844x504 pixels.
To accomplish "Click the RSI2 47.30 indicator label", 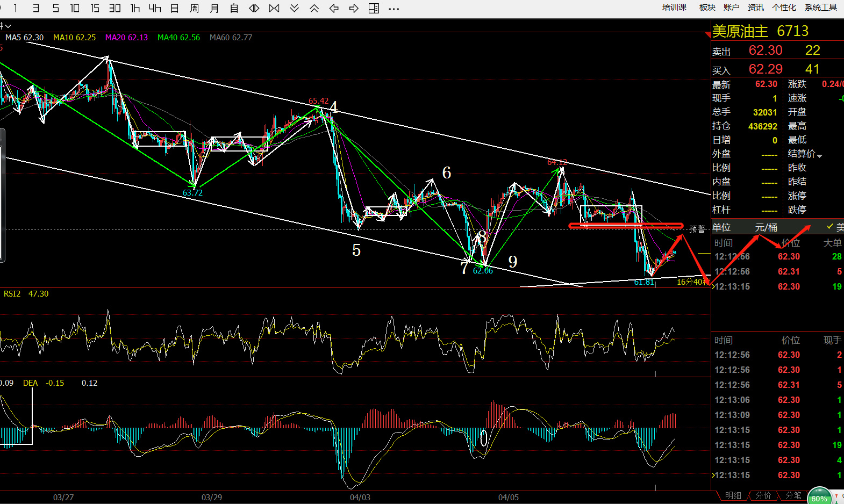I will [x=26, y=294].
